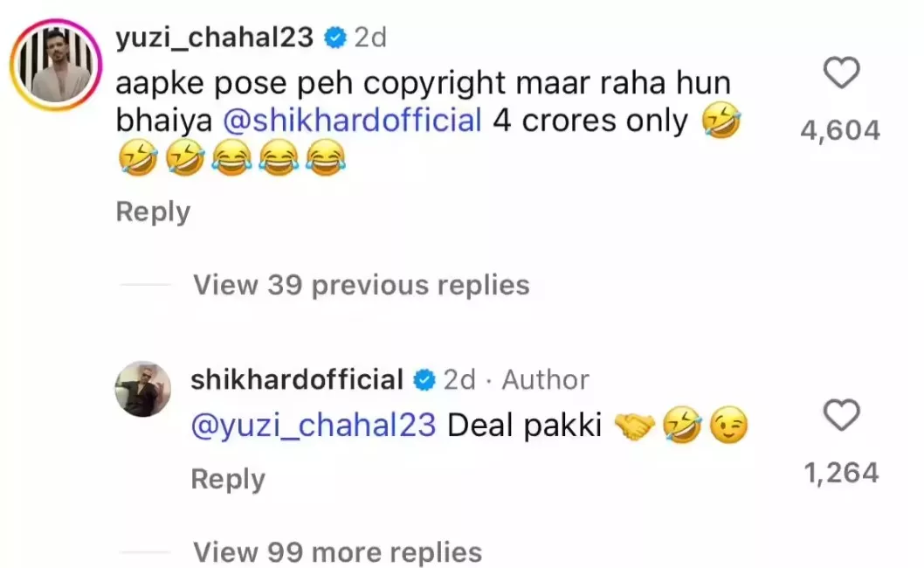Viewport: 924px width, 568px height.
Task: Expand View 99 more replies
Action: tap(338, 552)
